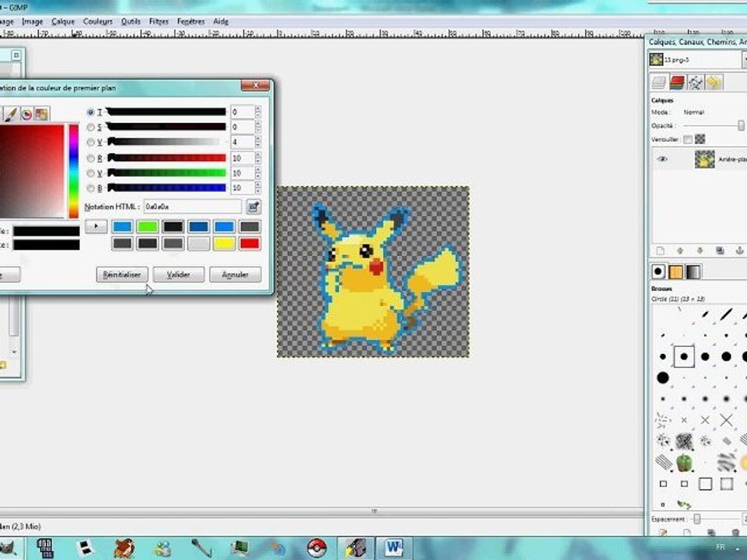Toggle lock alpha channel checkerboard button
The width and height of the screenshot is (747, 560).
click(x=700, y=139)
